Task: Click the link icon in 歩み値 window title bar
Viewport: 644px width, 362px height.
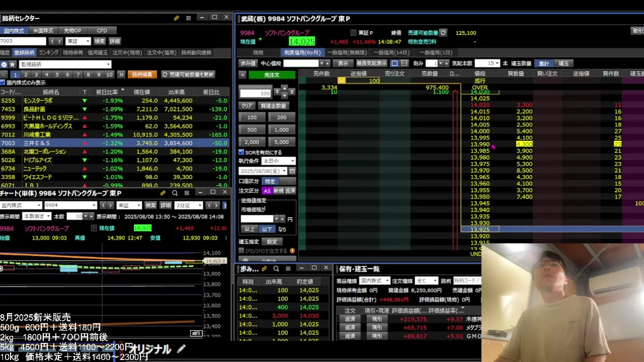Action: tap(264, 268)
